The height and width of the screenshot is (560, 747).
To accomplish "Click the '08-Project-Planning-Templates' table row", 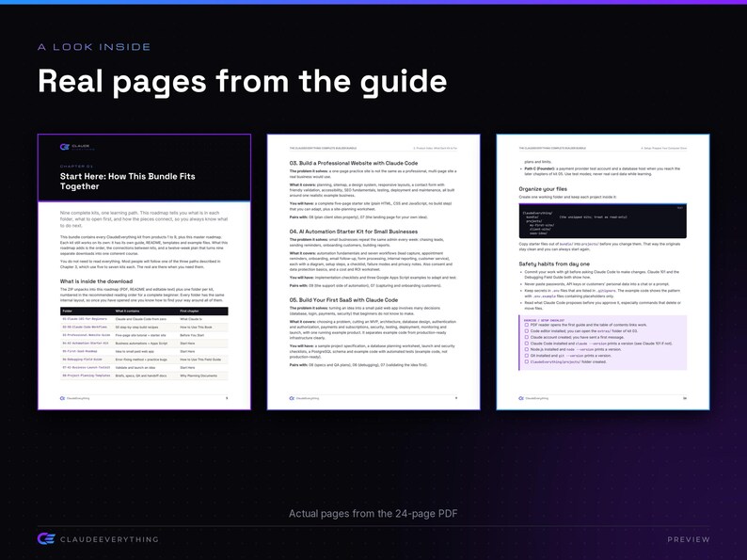I will (144, 376).
